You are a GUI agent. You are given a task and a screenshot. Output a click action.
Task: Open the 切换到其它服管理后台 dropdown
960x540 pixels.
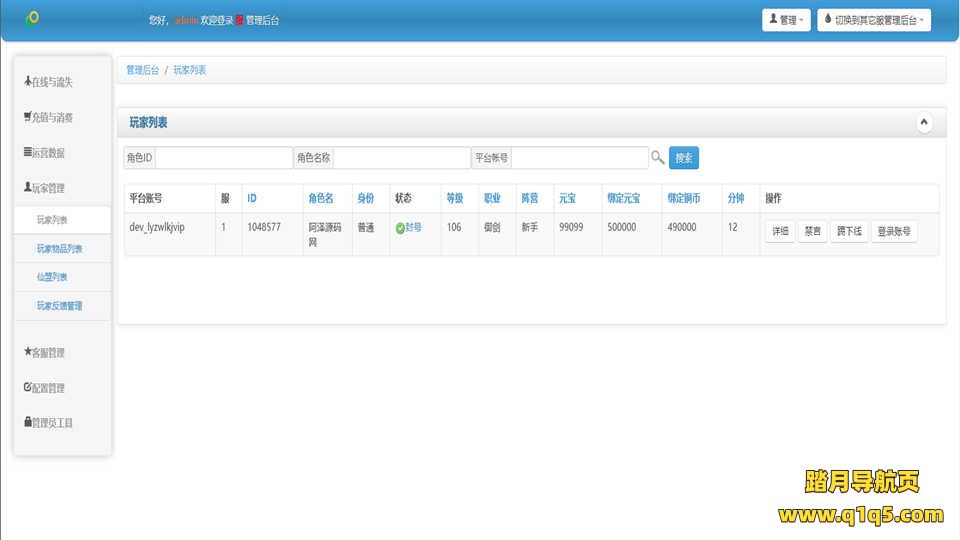coord(873,20)
